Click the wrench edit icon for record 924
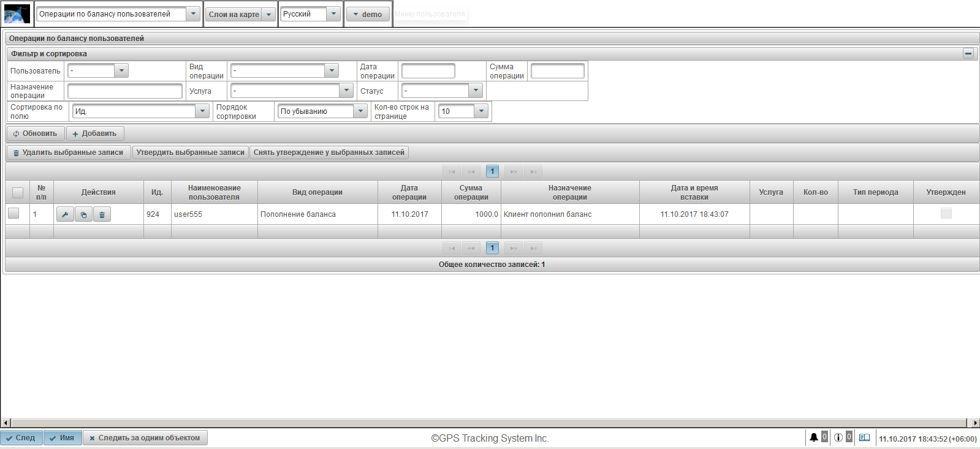Screen dimensions: 980x449 (x=65, y=214)
